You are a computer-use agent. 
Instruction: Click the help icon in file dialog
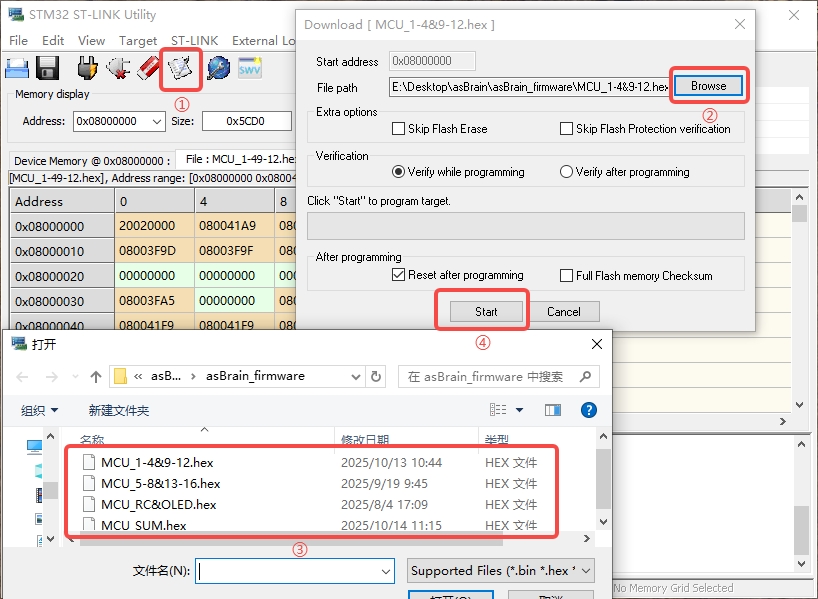click(x=589, y=410)
